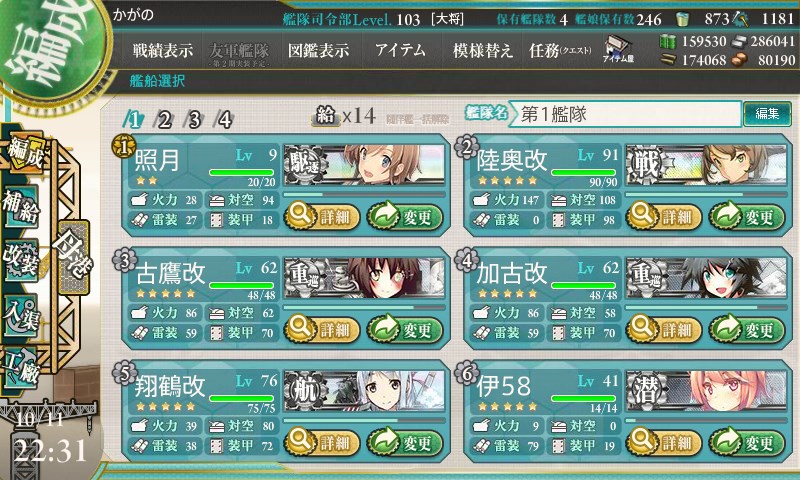Open the 補給 resupply sidebar icon
This screenshot has width=800, height=480.
21,206
